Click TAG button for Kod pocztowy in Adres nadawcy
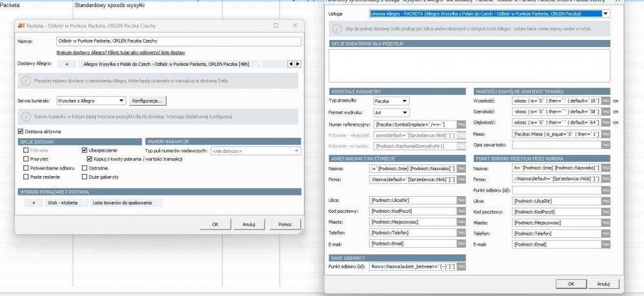This screenshot has width=644, height=296. click(461, 211)
